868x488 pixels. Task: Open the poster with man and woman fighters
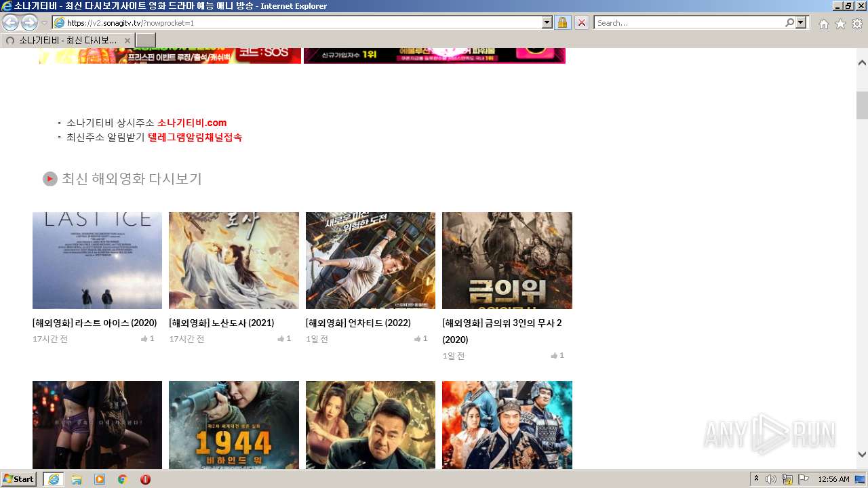tap(370, 425)
